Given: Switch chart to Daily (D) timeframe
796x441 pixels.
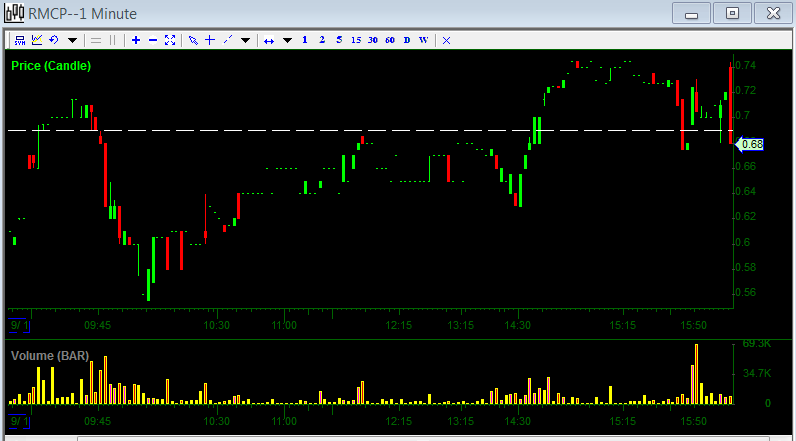Looking at the screenshot, I should 406,40.
